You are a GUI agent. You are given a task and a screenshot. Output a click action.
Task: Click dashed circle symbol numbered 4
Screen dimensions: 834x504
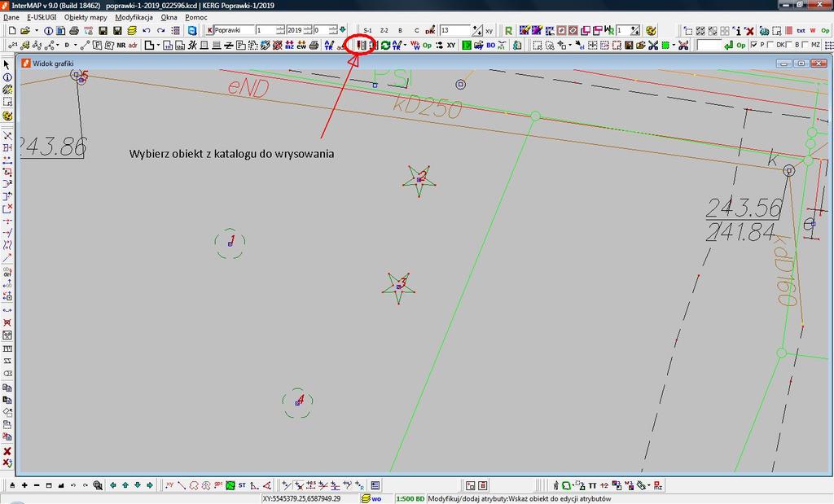(x=297, y=402)
